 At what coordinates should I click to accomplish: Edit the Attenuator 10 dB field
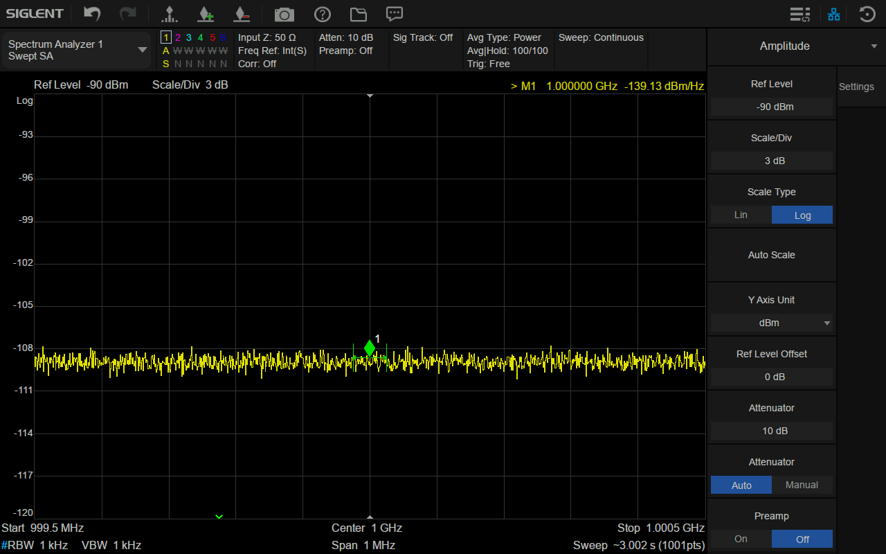(x=771, y=431)
